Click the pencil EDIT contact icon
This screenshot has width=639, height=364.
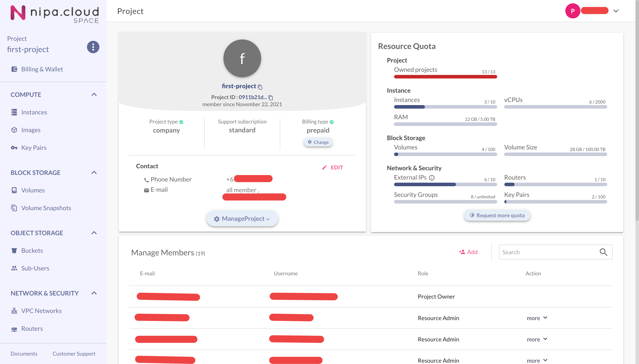324,168
